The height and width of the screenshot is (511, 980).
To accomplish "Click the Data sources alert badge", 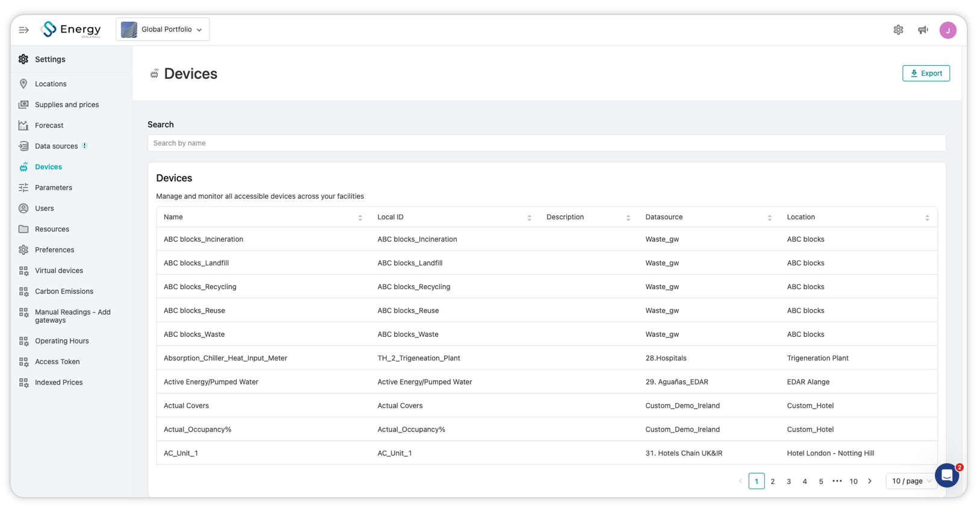I will coord(85,146).
